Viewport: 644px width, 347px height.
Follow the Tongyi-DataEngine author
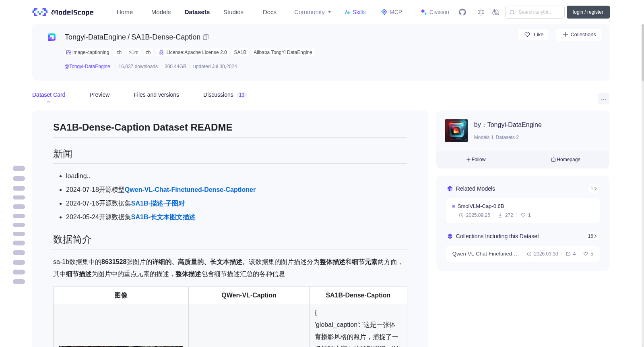click(476, 160)
